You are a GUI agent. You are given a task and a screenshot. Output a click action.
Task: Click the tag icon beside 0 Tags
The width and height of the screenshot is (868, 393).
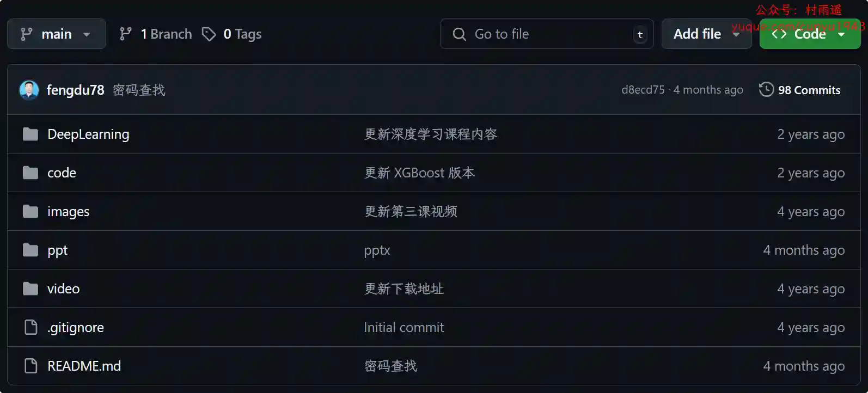pyautogui.click(x=209, y=34)
